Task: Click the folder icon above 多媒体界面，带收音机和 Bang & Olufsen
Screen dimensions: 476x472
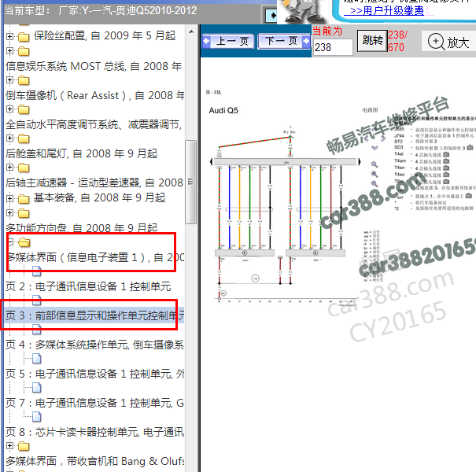Action: (24, 446)
